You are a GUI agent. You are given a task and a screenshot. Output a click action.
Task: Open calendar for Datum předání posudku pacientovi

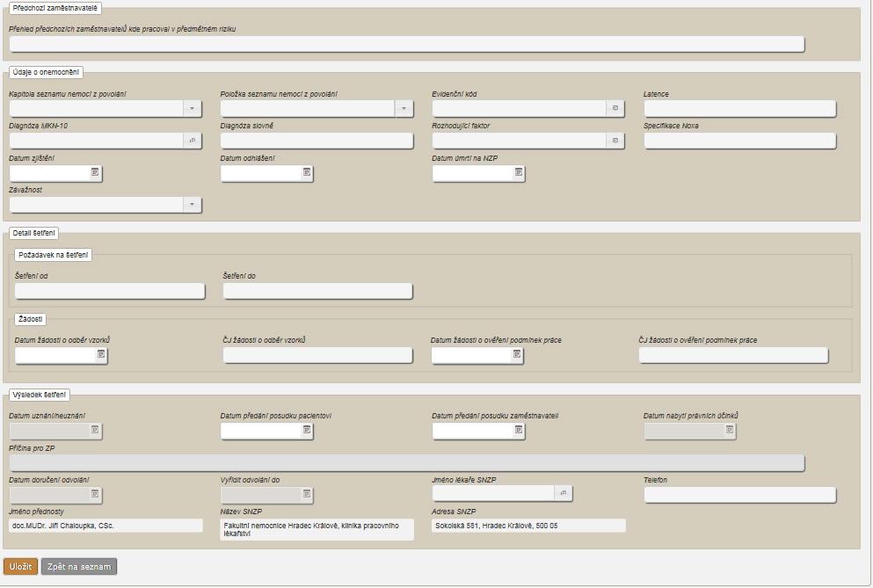[x=306, y=431]
